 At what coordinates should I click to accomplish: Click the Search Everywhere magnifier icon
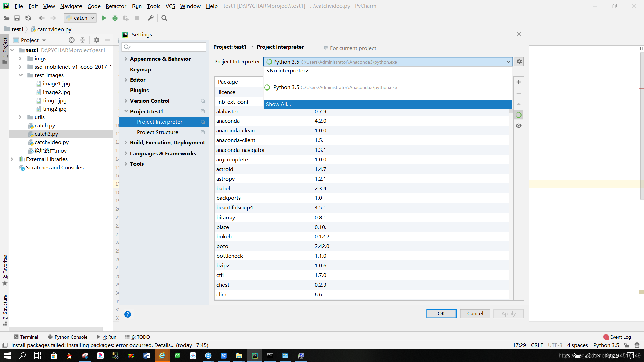(x=164, y=18)
